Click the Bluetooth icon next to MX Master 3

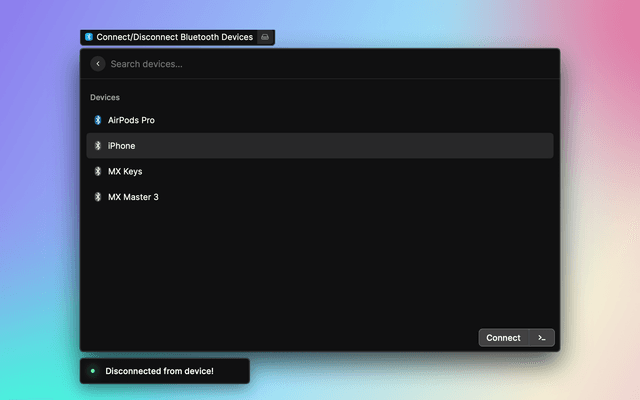tap(98, 197)
